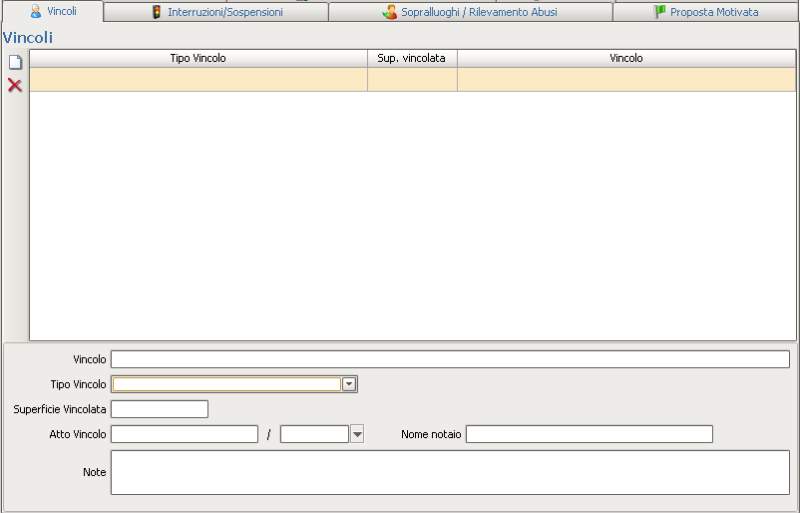Open Sopralluoghi / Rilevamento Abusi tab
This screenshot has width=800, height=513.
(470, 12)
